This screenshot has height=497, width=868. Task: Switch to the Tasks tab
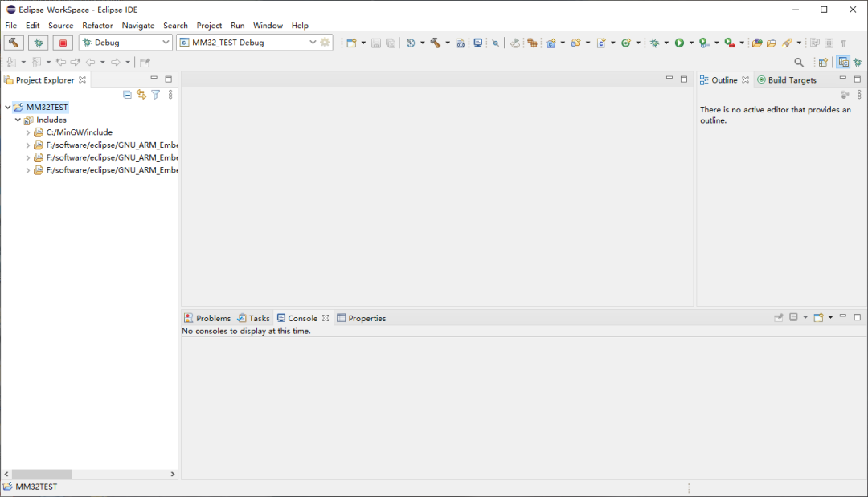tap(253, 318)
